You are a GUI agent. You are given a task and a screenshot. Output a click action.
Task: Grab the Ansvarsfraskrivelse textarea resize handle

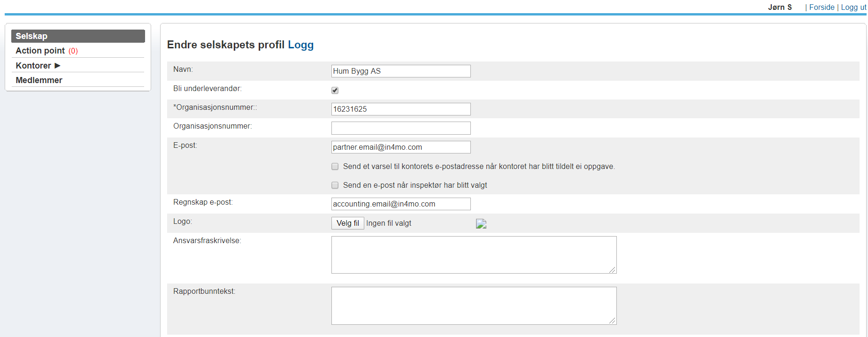click(x=613, y=270)
